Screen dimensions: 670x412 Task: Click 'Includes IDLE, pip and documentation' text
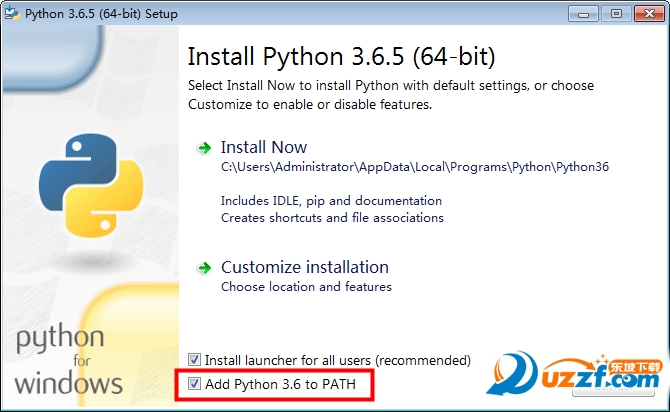[x=331, y=201]
